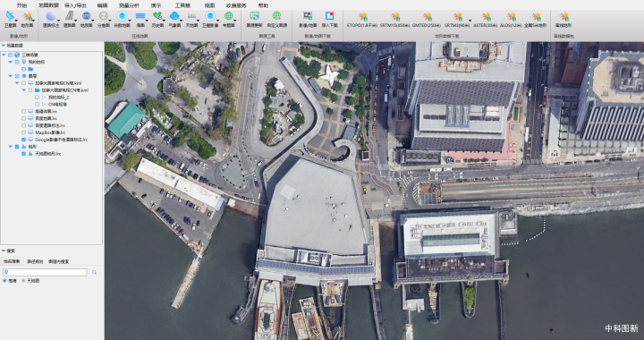This screenshot has width=644, height=340.
Task: Click inside the place search input field
Action: coord(45,272)
